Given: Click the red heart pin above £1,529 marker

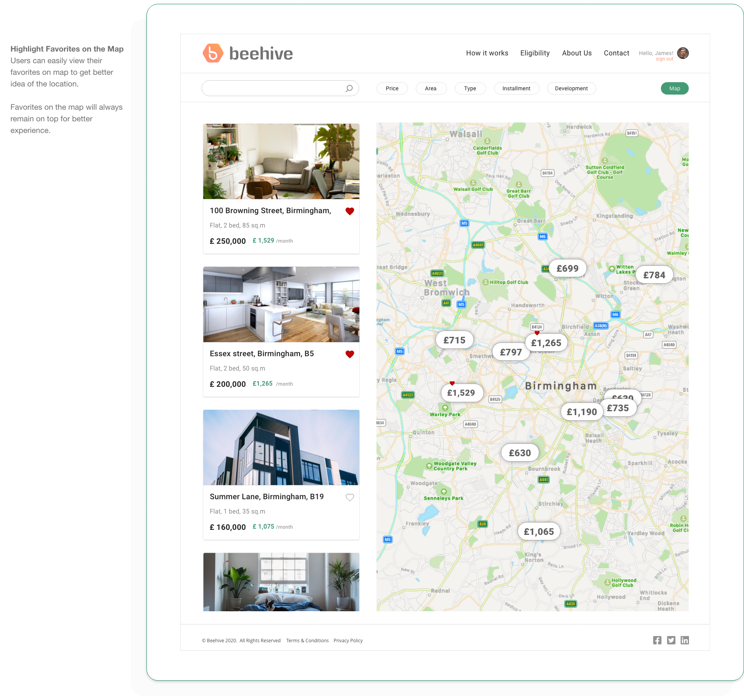Looking at the screenshot, I should pos(452,383).
